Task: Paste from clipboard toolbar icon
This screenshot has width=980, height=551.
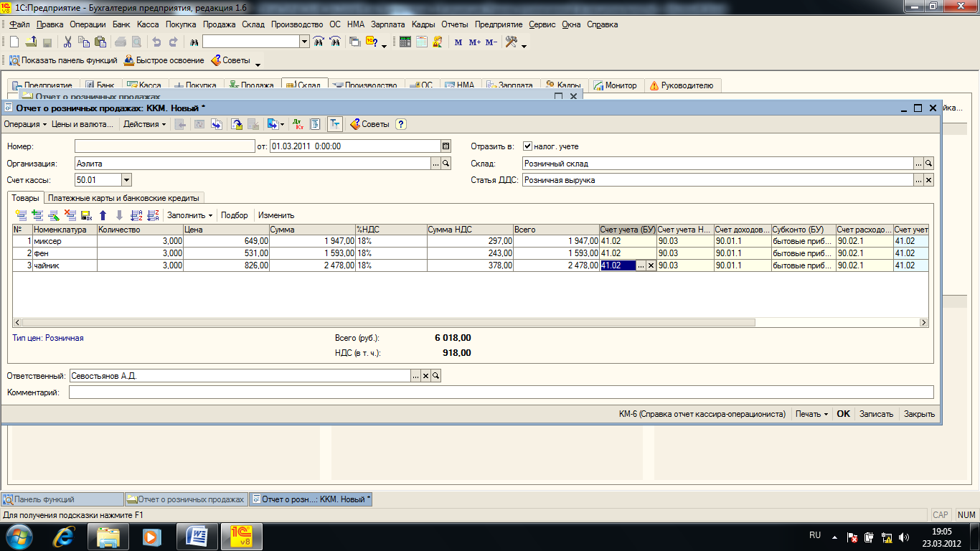Action: [x=100, y=42]
